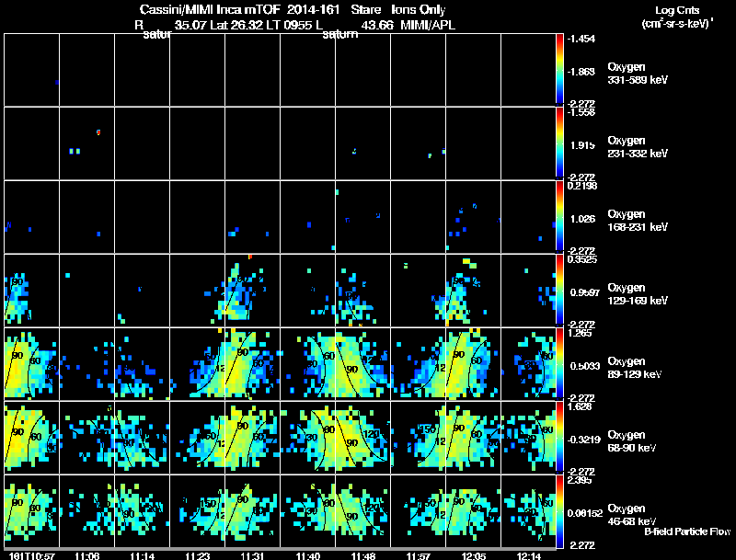
Task: Click the color bar for Oxygen 68-90 keV
Action: click(x=559, y=438)
